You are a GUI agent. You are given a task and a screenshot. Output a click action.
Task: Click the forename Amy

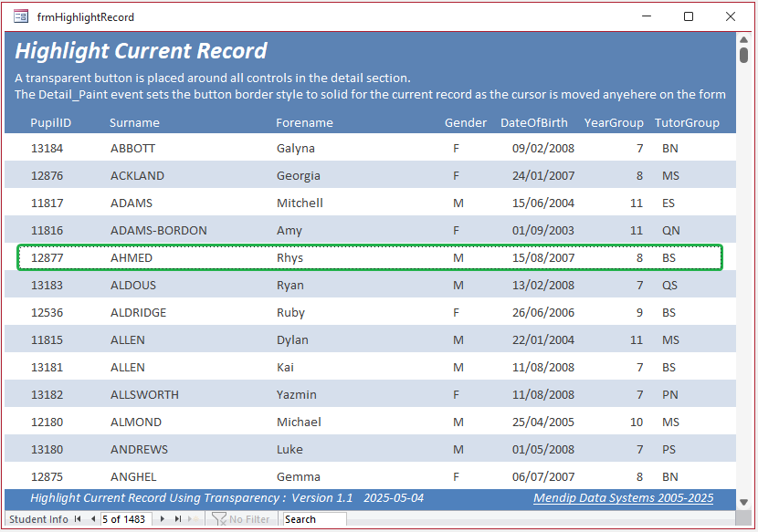tap(290, 231)
